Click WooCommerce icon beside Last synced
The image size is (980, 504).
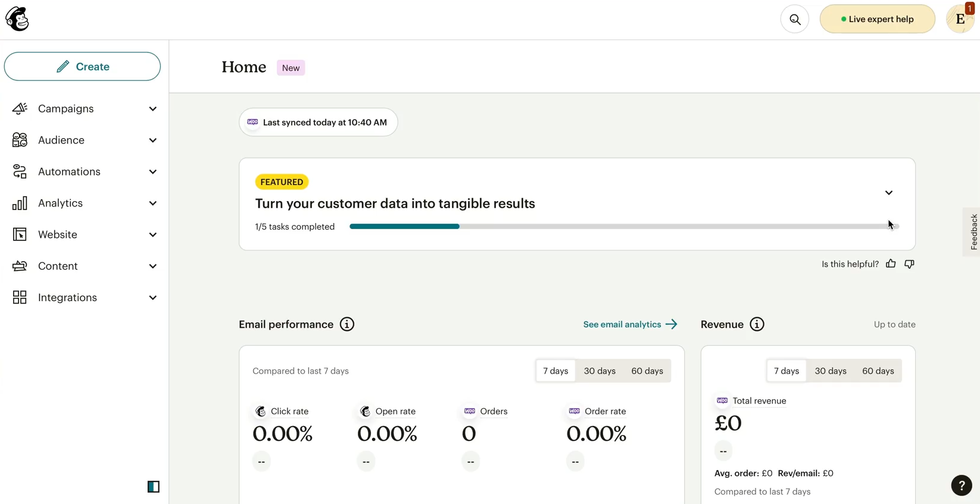(252, 122)
